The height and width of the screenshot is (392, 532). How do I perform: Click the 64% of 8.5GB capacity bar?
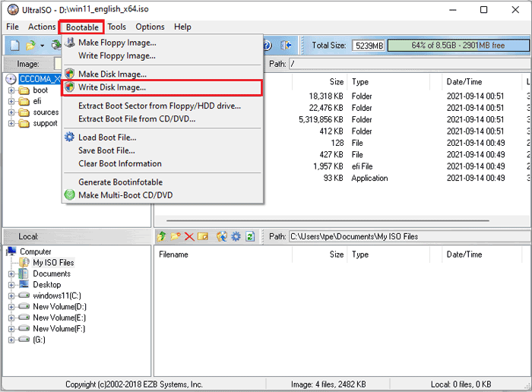click(458, 46)
